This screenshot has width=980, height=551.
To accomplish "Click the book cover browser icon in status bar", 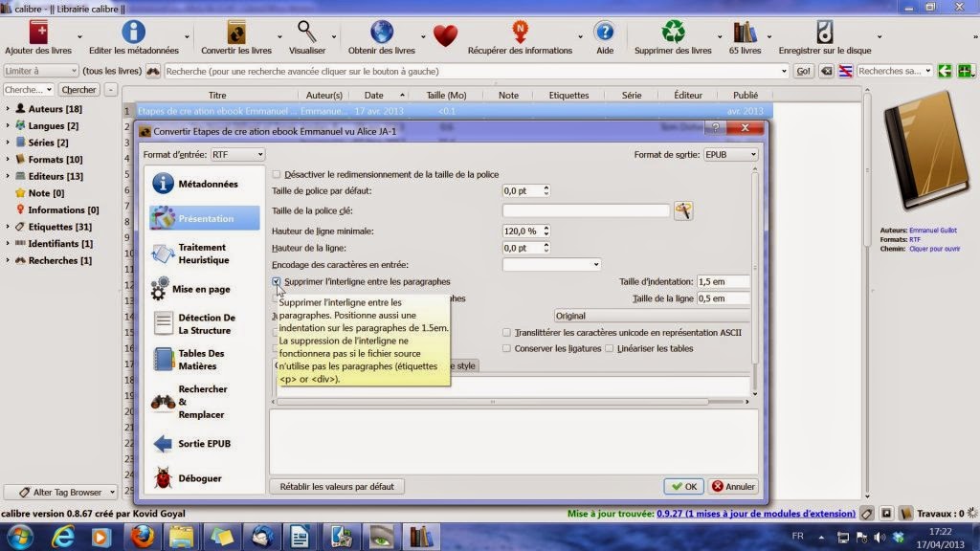I will point(905,514).
